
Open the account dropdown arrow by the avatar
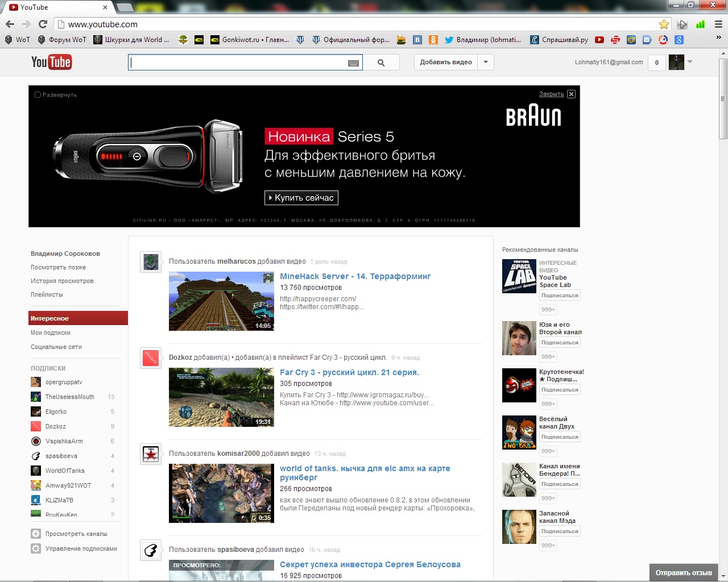pos(690,61)
